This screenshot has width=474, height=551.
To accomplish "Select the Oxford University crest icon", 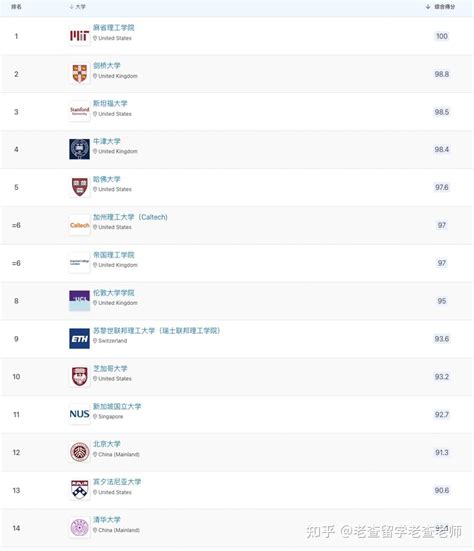I will (x=79, y=149).
